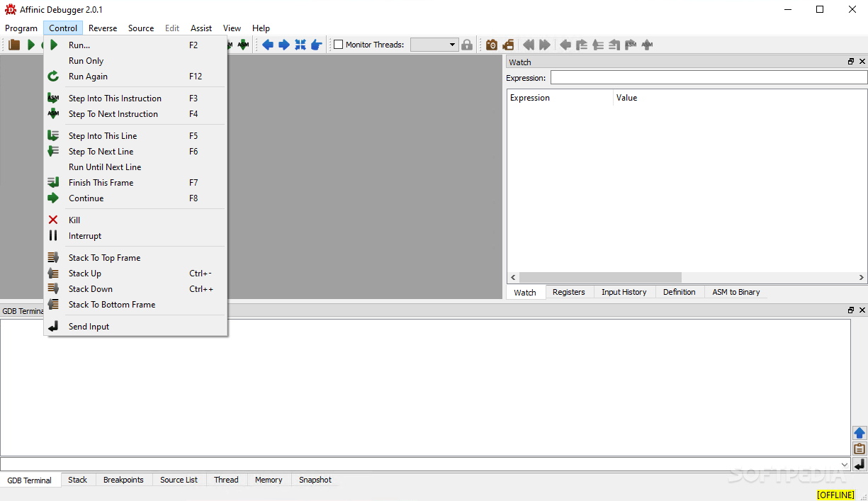Click the blue left arrow toolbar icon
This screenshot has height=501, width=868.
point(268,45)
